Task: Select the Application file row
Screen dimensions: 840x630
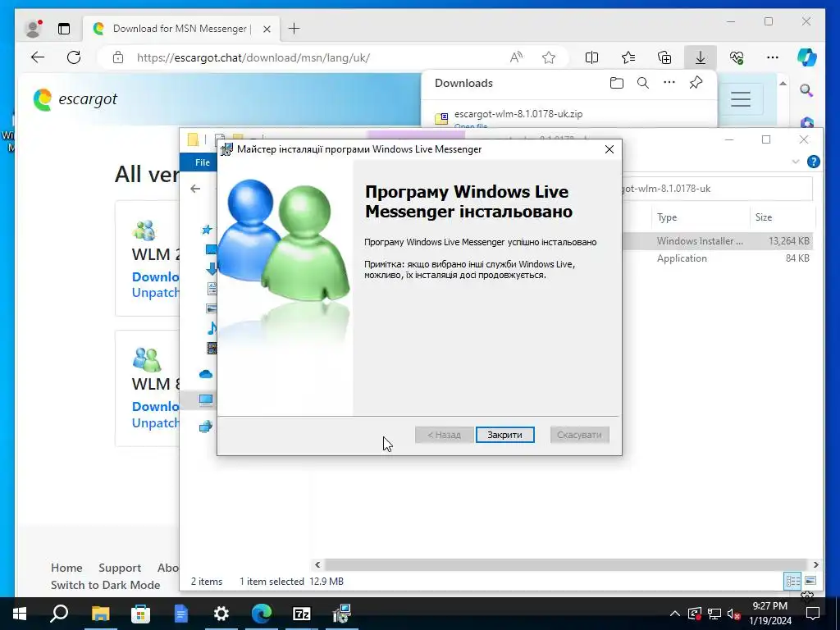Action: [718, 258]
